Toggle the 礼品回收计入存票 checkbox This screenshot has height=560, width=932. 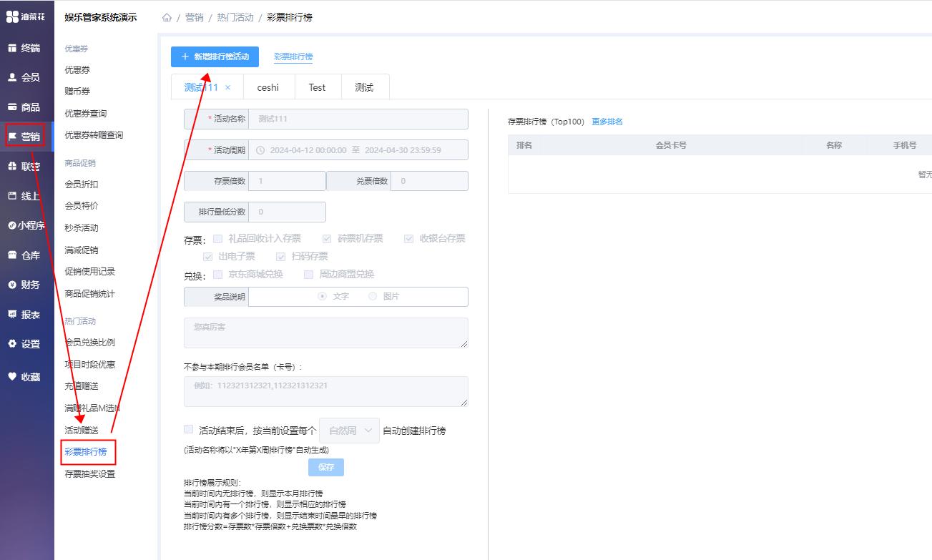[x=217, y=238]
